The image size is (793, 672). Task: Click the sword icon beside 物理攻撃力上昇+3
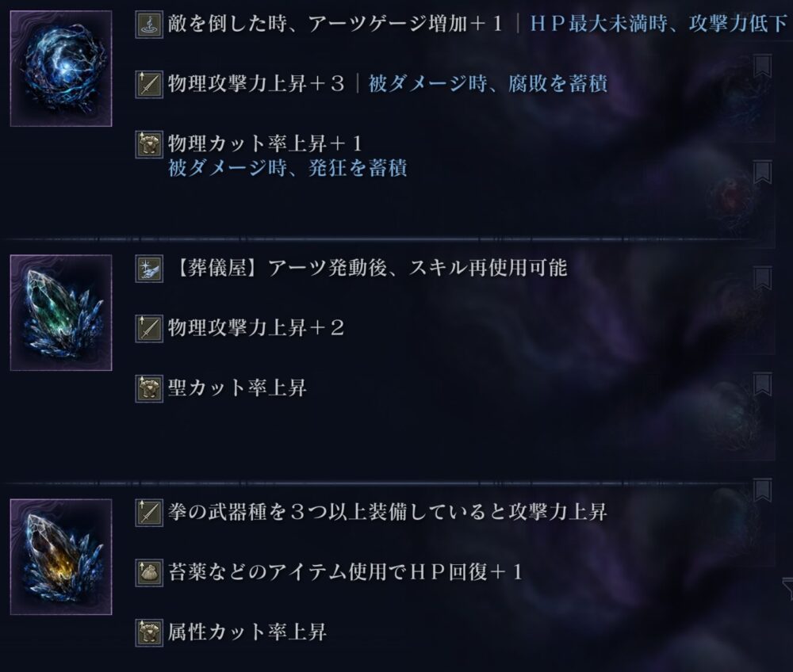pyautogui.click(x=149, y=84)
